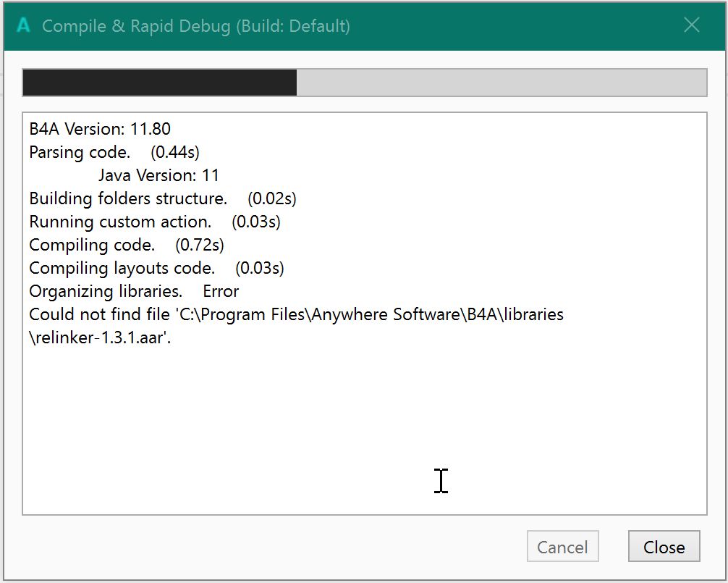The width and height of the screenshot is (728, 583).
Task: Click the Organizing libraries text
Action: tap(106, 292)
